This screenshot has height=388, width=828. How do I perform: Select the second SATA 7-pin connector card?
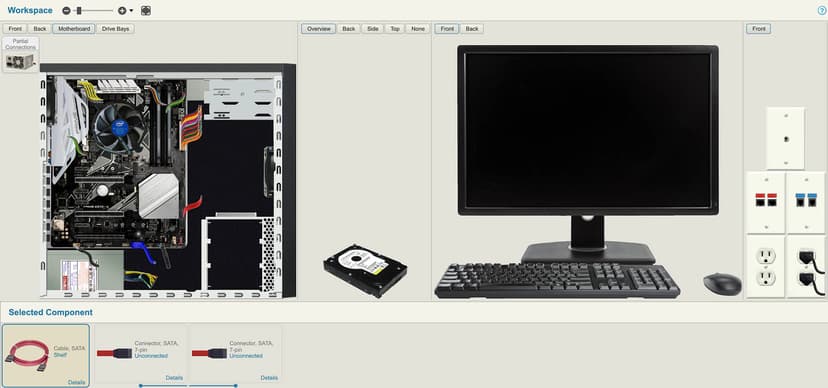(x=236, y=354)
